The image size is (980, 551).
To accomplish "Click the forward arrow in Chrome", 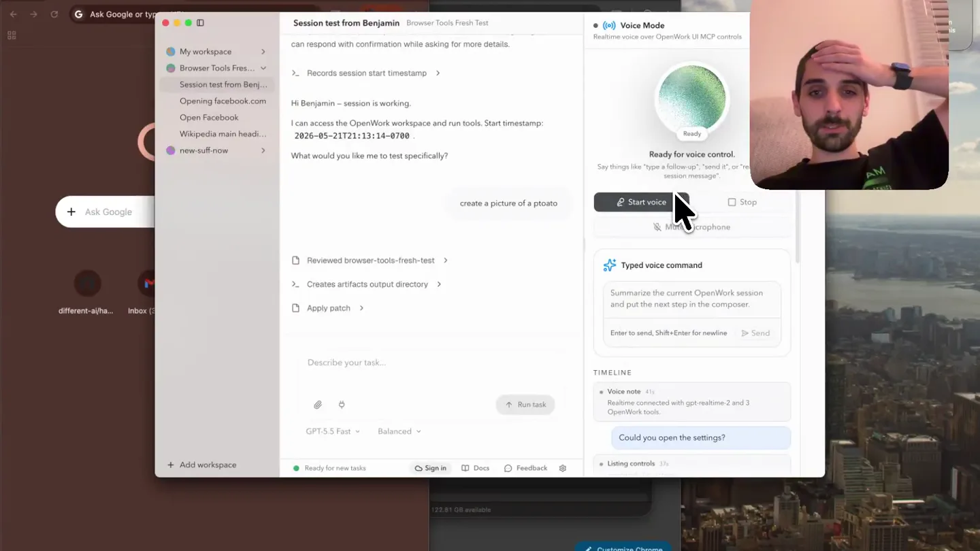I will tap(33, 14).
